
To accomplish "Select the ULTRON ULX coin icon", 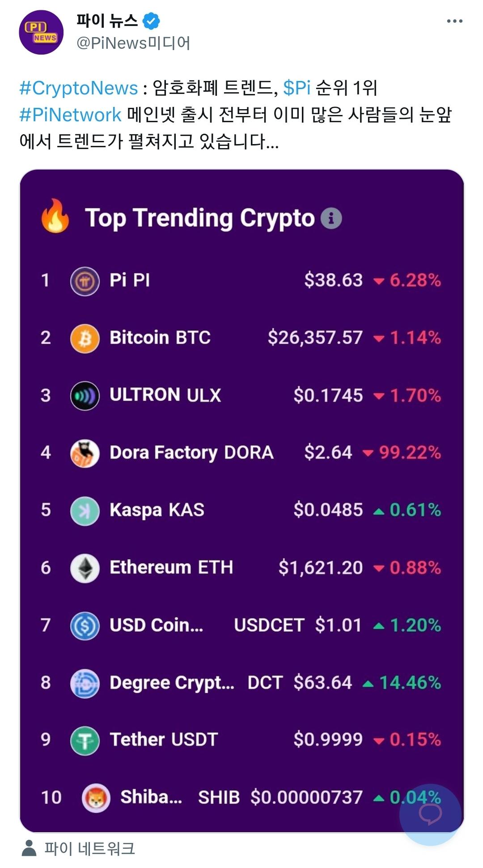I will pyautogui.click(x=85, y=396).
